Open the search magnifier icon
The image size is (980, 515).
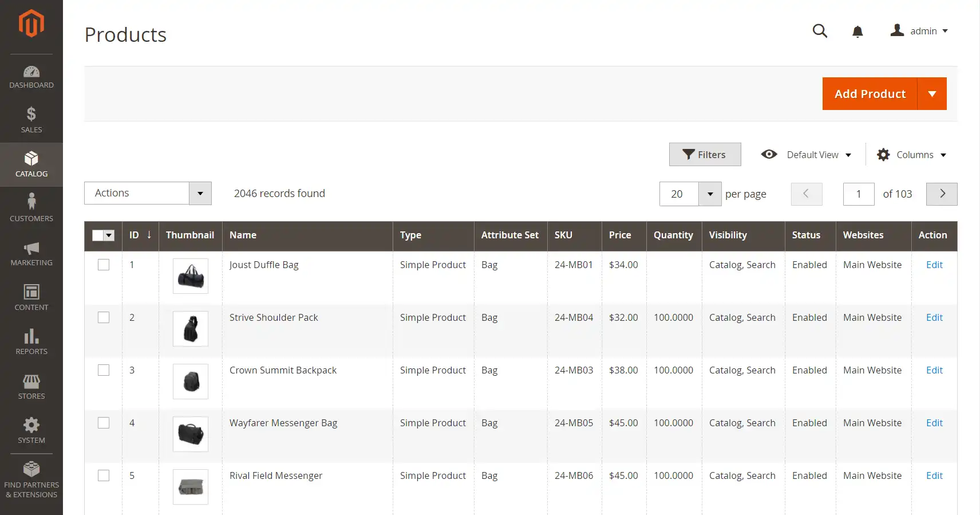(820, 31)
